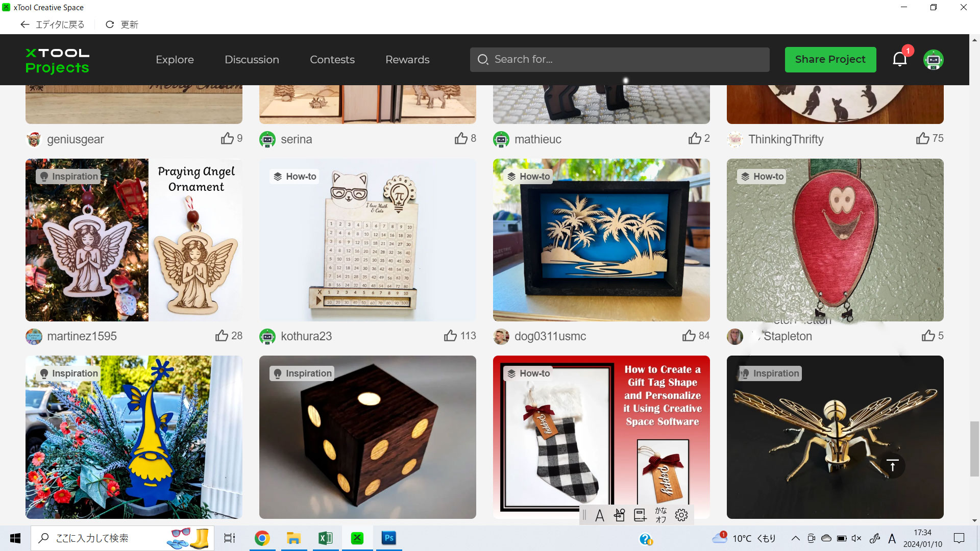Open the blue-yellow gnome project
980x551 pixels.
(134, 437)
